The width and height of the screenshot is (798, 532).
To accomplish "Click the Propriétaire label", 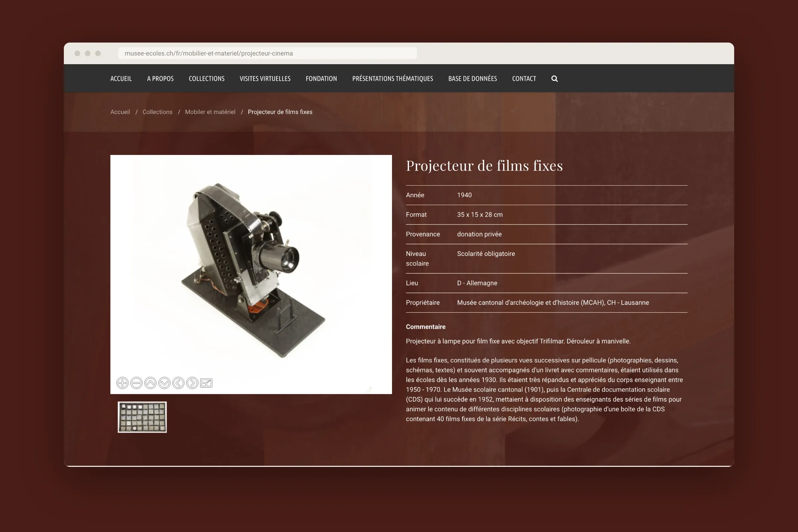I will (x=423, y=303).
